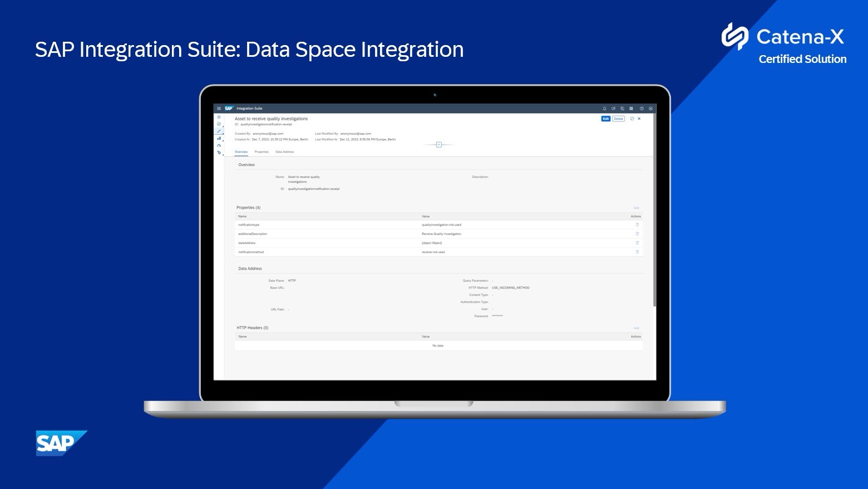Image resolution: width=868 pixels, height=489 pixels.
Task: Click the 'Receive Quality investigation' value
Action: 441,234
